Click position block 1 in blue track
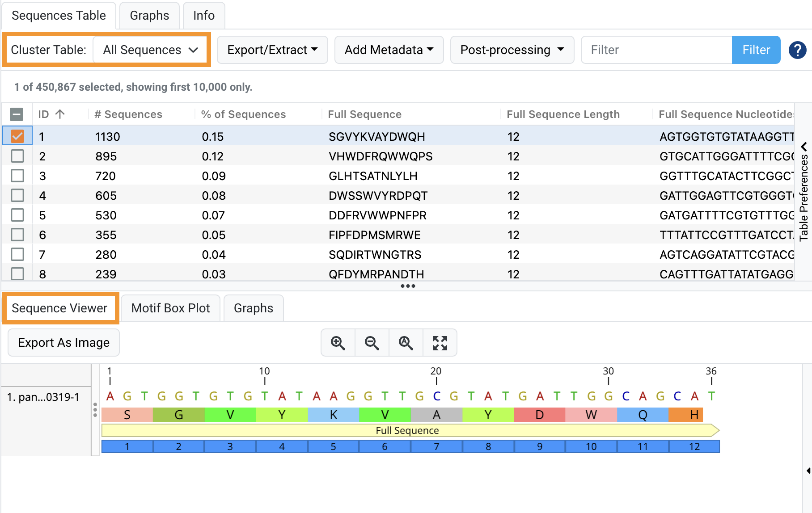Viewport: 812px width, 513px height. [127, 446]
